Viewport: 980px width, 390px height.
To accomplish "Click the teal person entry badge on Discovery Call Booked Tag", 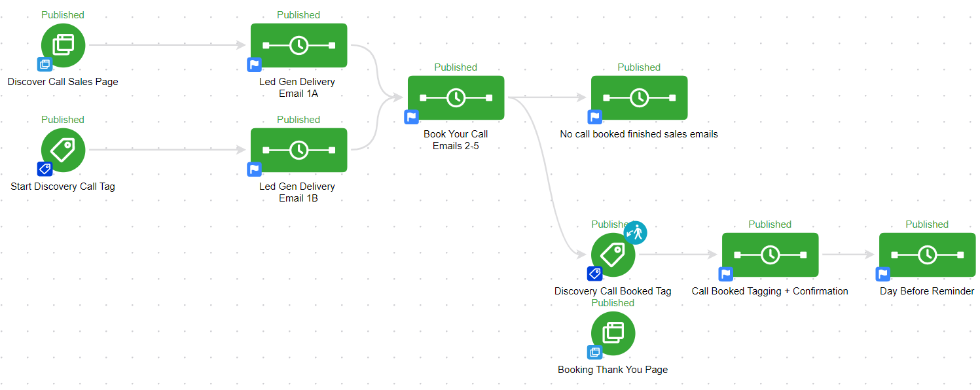I will (x=635, y=233).
